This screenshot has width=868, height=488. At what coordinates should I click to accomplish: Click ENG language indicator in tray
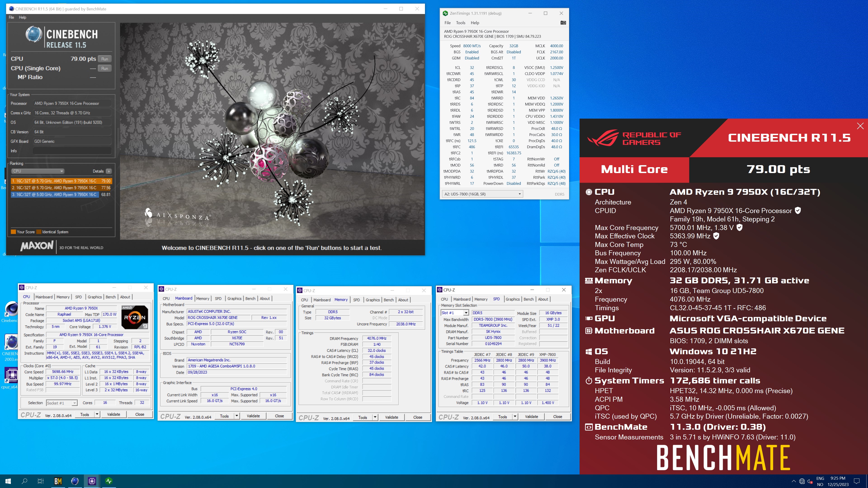[820, 478]
